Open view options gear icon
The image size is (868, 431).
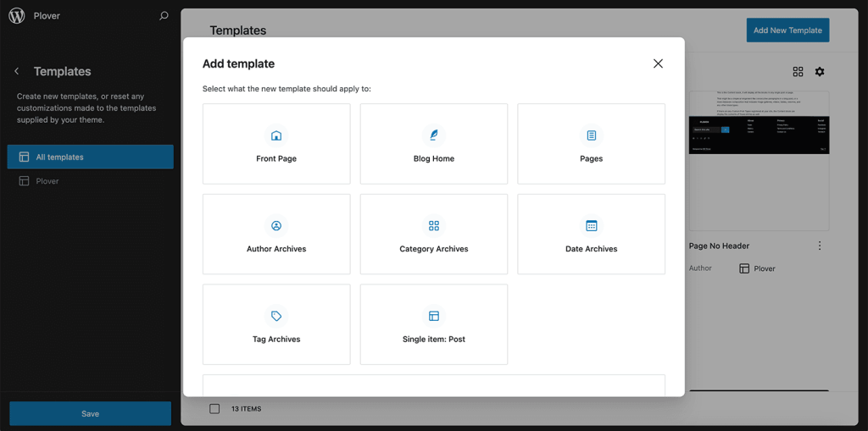(820, 72)
